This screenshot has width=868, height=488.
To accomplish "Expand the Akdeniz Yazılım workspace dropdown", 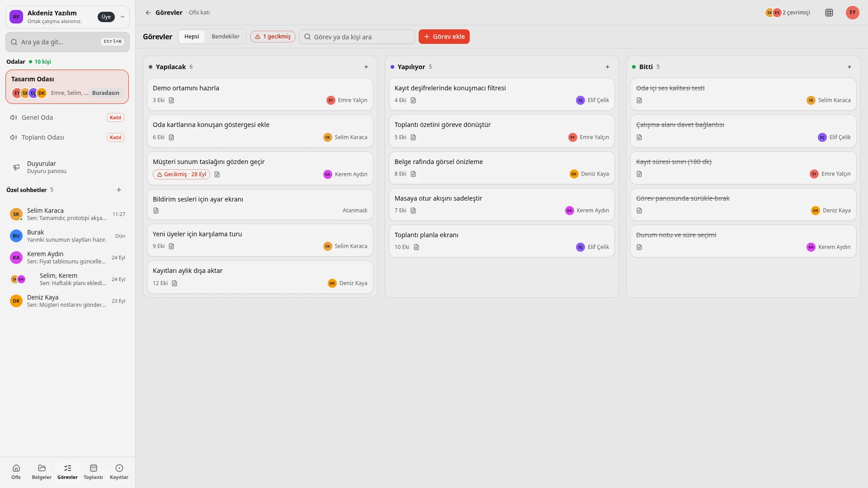I will pyautogui.click(x=122, y=17).
